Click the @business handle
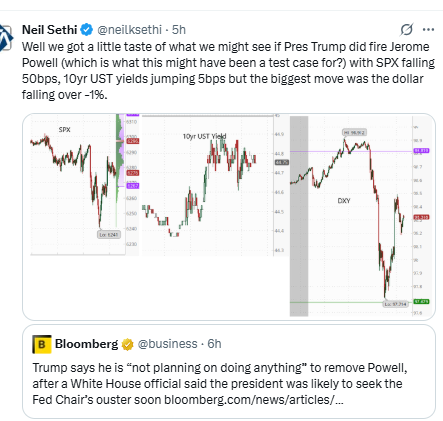 tap(167, 344)
